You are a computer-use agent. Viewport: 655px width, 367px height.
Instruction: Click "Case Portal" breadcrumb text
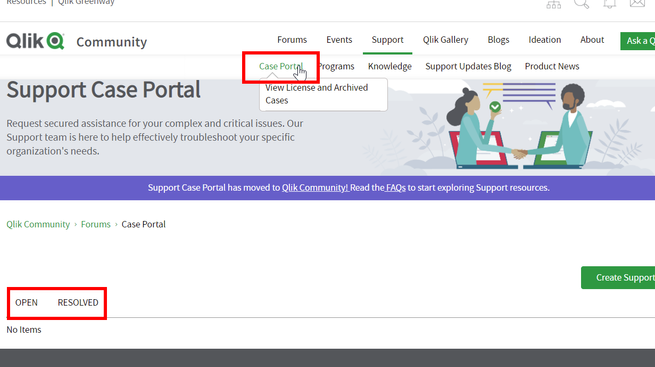coord(143,224)
